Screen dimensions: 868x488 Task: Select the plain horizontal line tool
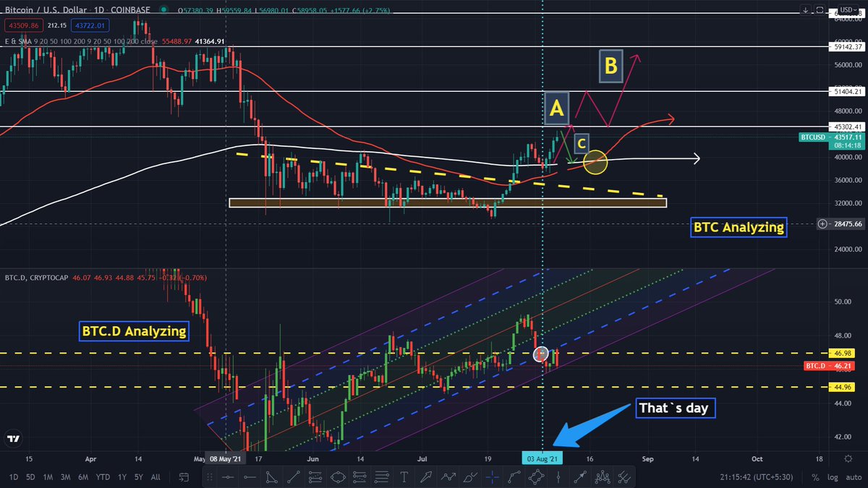(x=250, y=477)
